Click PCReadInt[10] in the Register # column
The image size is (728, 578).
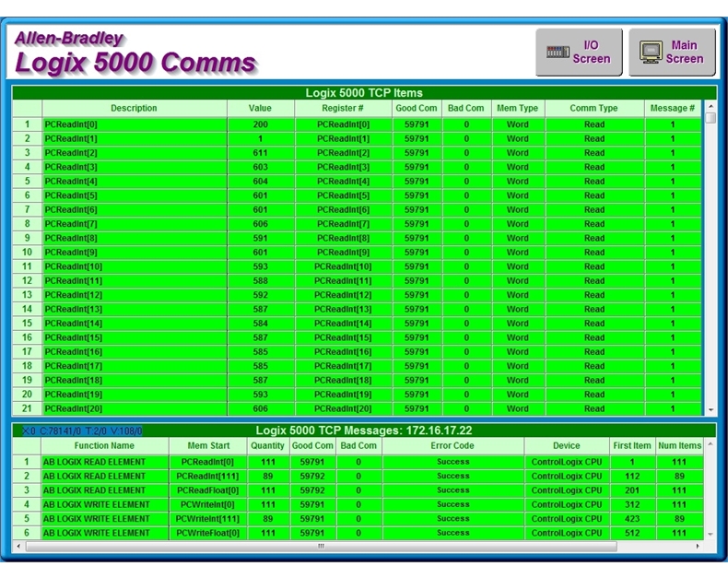click(343, 266)
